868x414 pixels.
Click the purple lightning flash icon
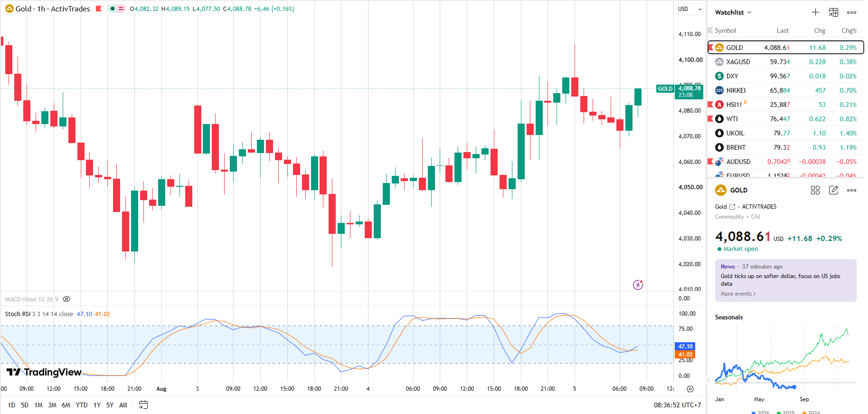coord(638,285)
